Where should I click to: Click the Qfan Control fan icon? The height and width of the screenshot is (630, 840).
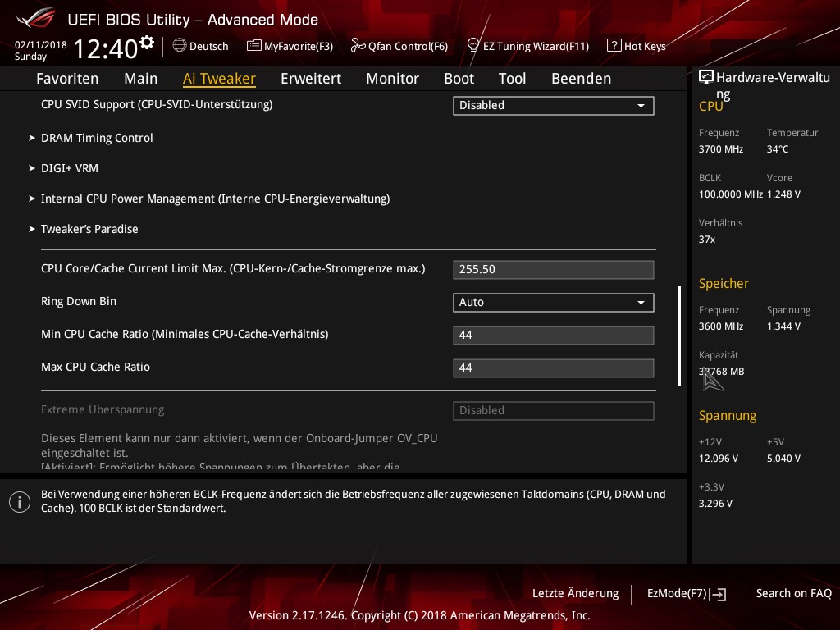pyautogui.click(x=358, y=46)
